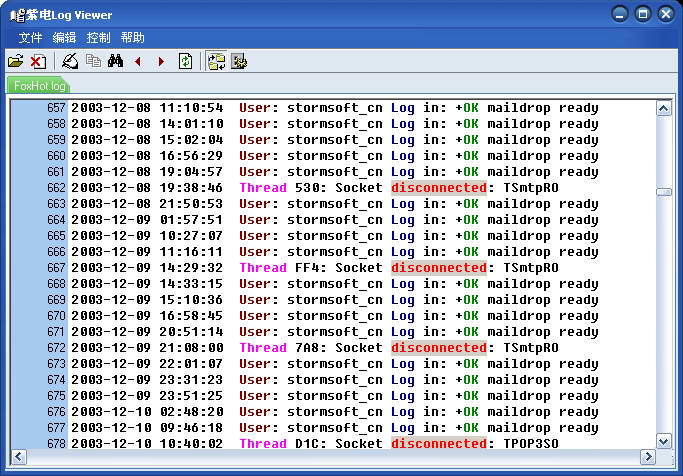Click timestamp 2003-12-08 19:04:57
This screenshot has height=476, width=683.
tap(147, 172)
